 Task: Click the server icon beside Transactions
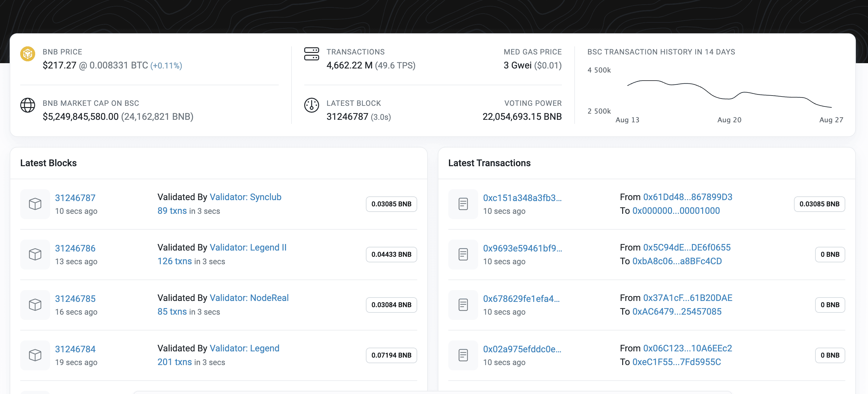[311, 54]
